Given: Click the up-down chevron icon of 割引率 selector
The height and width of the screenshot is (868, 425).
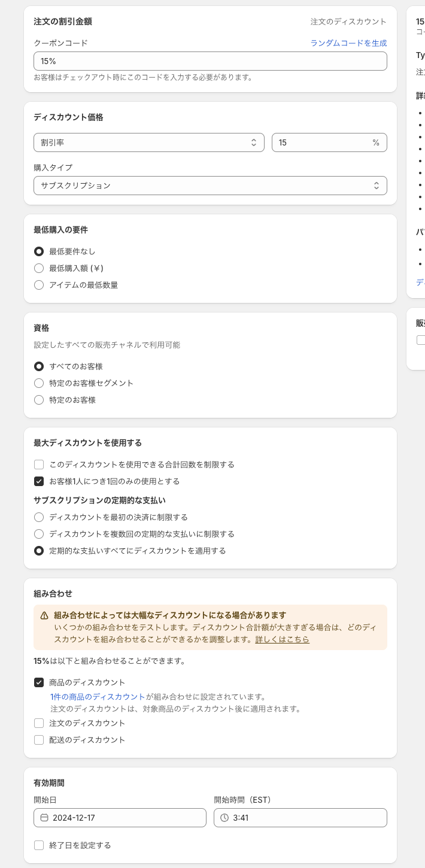Looking at the screenshot, I should pos(254,142).
